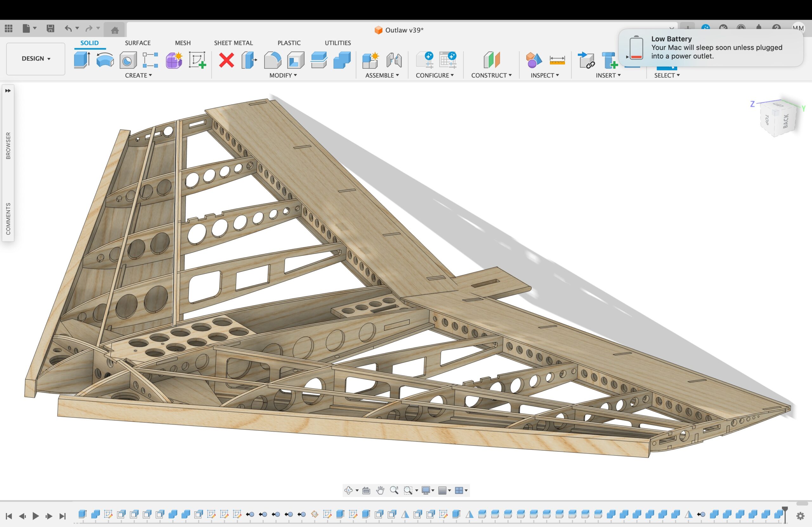The height and width of the screenshot is (527, 812).
Task: Expand the Modify menu dropdown
Action: tap(283, 75)
